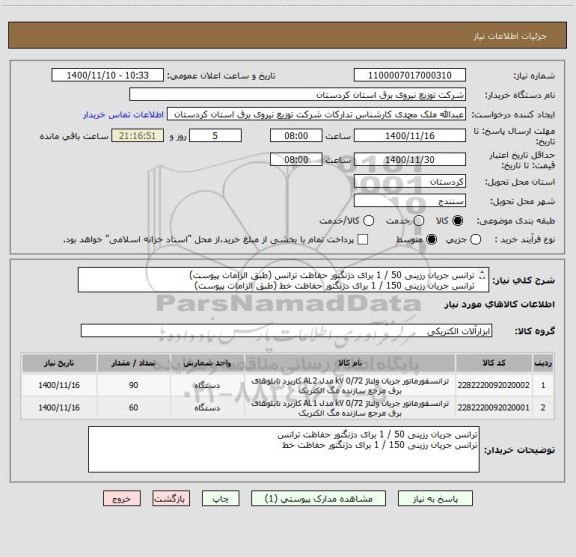The height and width of the screenshot is (557, 576).
Task: Click the remaining time 21:16:51 field
Action: pos(138,136)
